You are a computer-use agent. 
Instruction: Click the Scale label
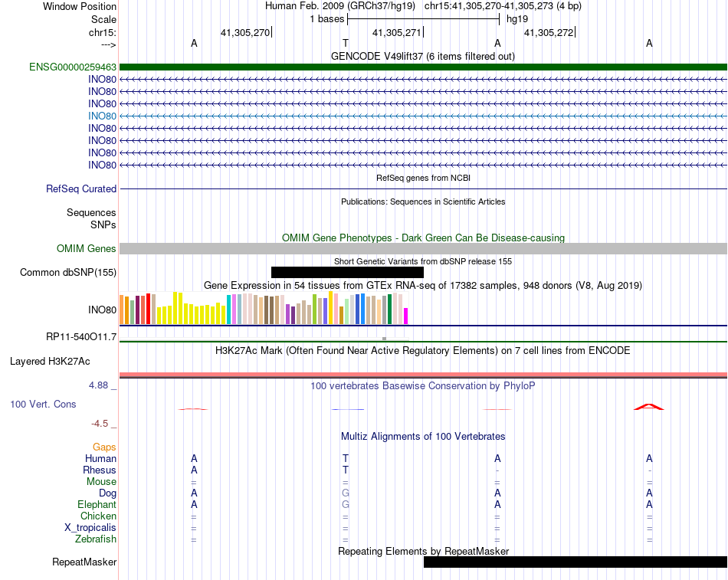tap(103, 19)
